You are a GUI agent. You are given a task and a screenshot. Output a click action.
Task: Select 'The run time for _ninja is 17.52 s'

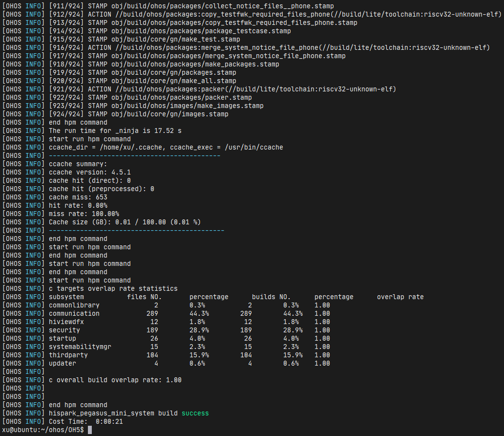click(115, 131)
